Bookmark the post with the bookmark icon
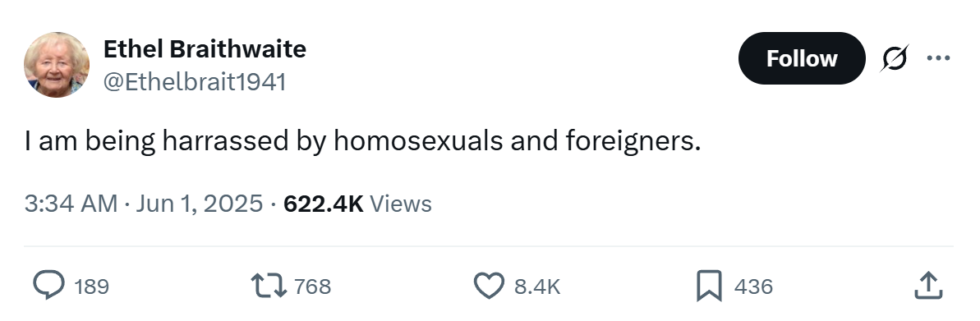 (710, 286)
